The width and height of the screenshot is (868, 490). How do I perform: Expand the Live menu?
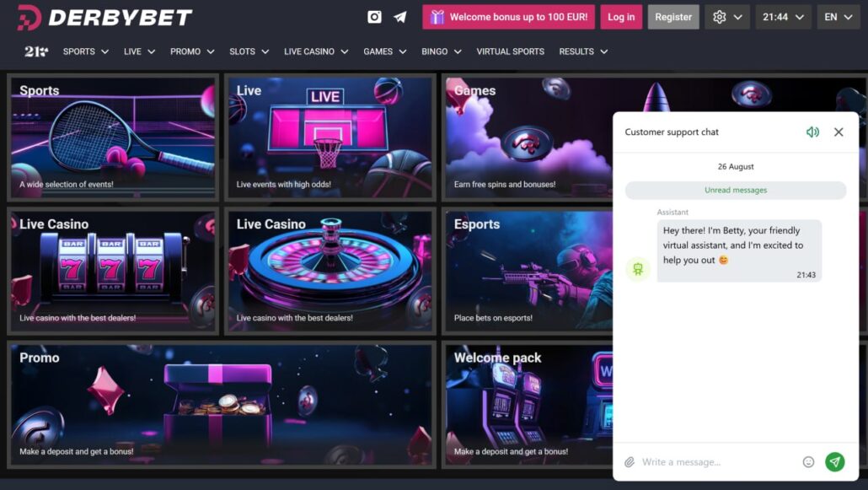point(139,51)
